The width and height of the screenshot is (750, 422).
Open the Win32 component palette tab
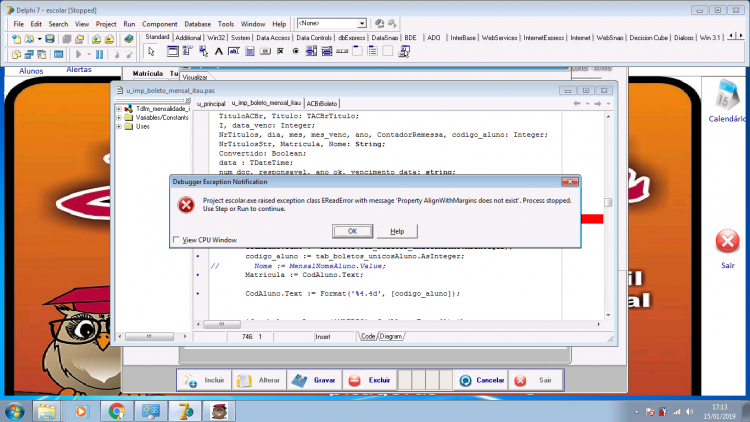(x=216, y=38)
